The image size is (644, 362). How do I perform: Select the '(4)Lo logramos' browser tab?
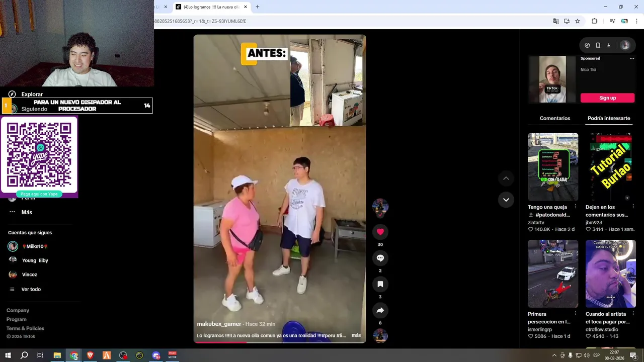pos(211,7)
